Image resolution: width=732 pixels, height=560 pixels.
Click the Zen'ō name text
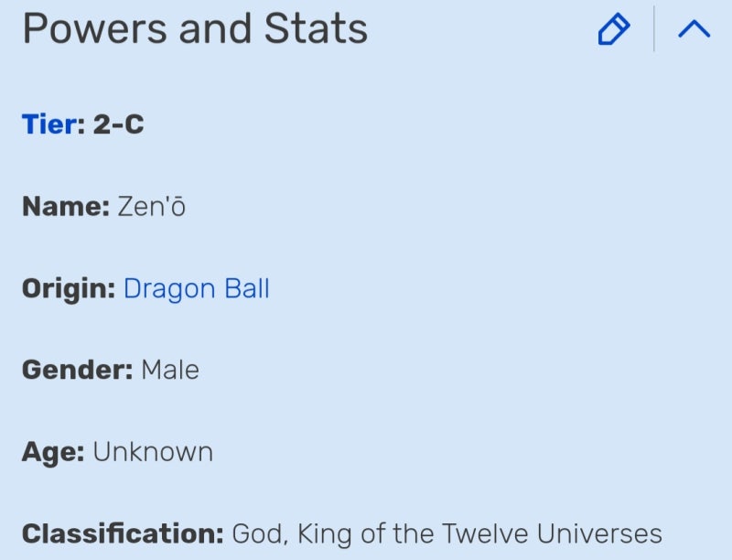[152, 207]
